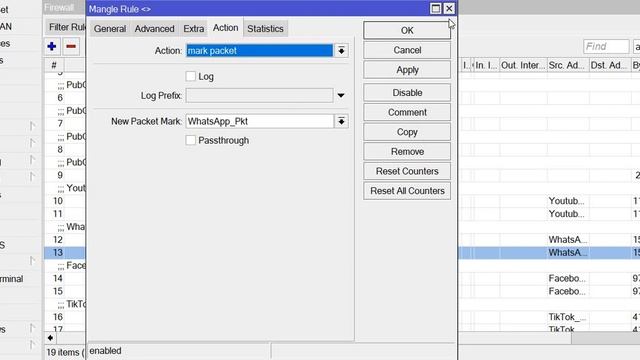Screen dimensions: 640x360
Task: Click the Disable button
Action: tap(407, 93)
